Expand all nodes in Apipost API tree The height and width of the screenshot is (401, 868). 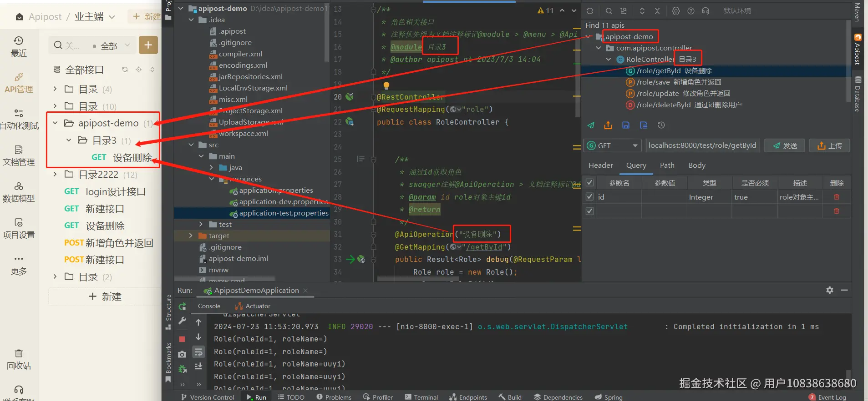click(x=642, y=11)
